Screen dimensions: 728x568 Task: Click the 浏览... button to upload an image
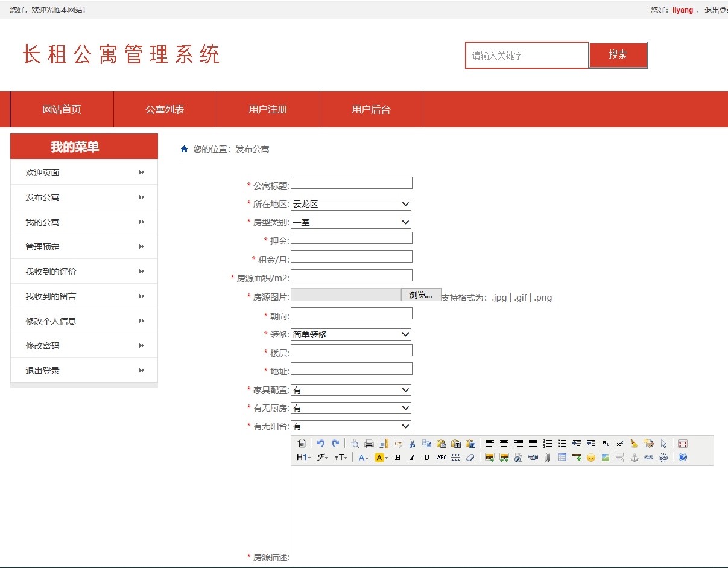point(420,295)
